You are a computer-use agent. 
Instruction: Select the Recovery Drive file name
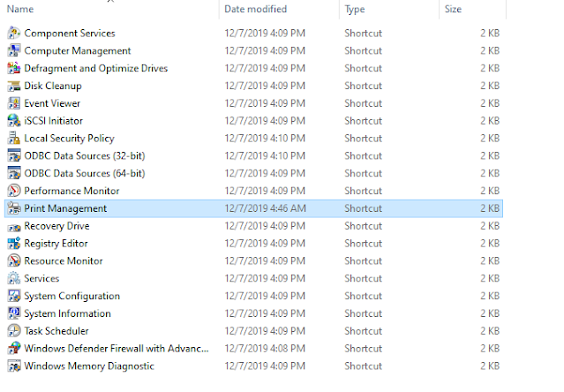pos(56,226)
